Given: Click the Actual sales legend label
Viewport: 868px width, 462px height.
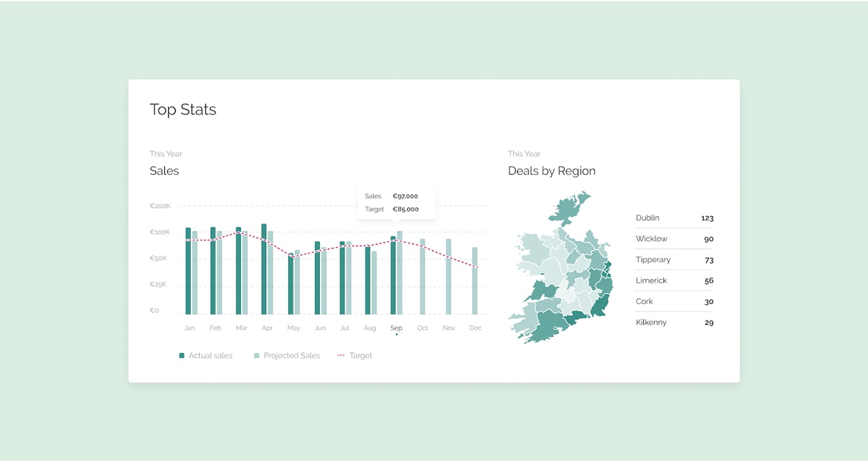Looking at the screenshot, I should [210, 356].
